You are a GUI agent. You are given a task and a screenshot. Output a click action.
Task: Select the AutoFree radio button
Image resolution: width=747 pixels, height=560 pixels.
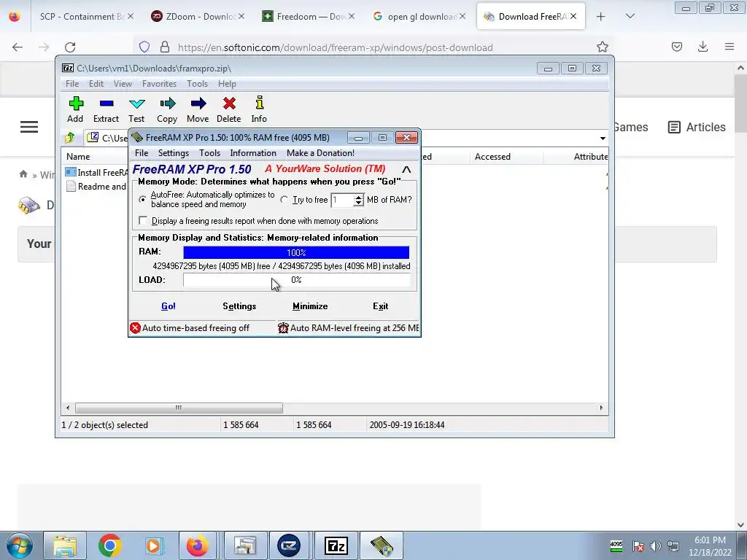pos(142,200)
